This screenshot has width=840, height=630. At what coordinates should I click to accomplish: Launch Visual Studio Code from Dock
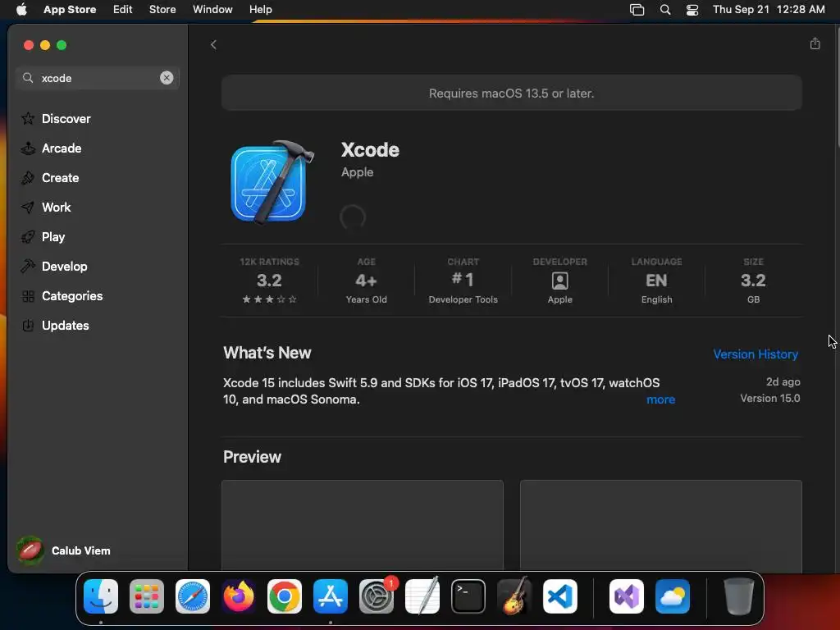point(559,596)
